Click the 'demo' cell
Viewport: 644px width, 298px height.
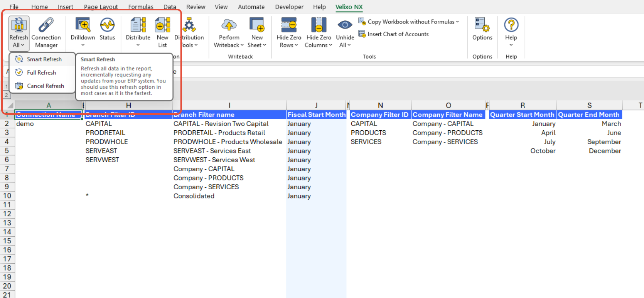pos(49,124)
